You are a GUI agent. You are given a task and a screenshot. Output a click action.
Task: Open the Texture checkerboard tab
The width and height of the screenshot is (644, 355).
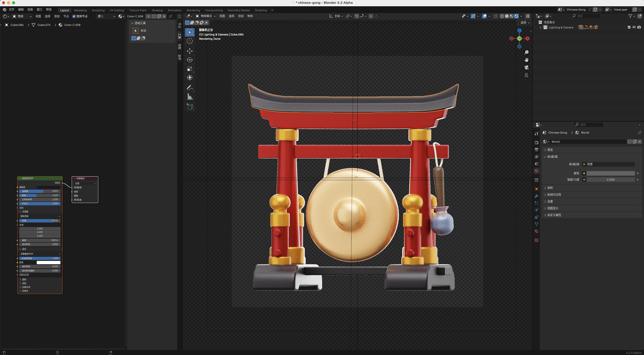coord(537,240)
